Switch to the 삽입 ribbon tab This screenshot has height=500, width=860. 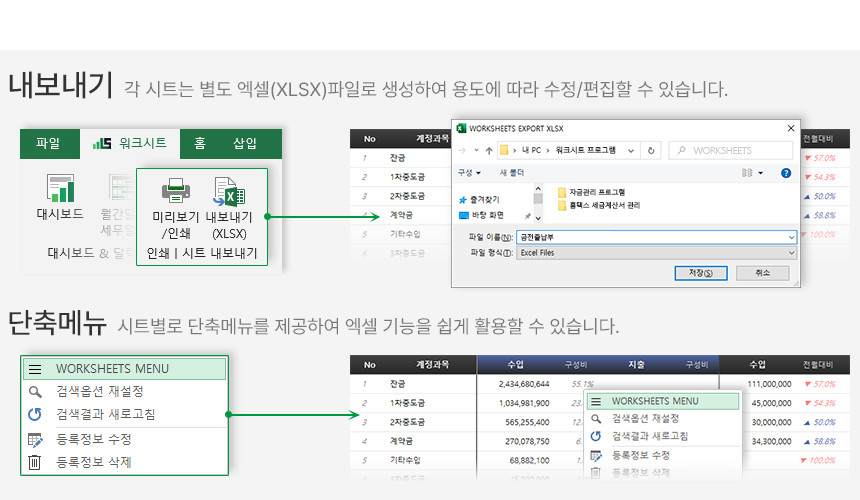pyautogui.click(x=245, y=143)
